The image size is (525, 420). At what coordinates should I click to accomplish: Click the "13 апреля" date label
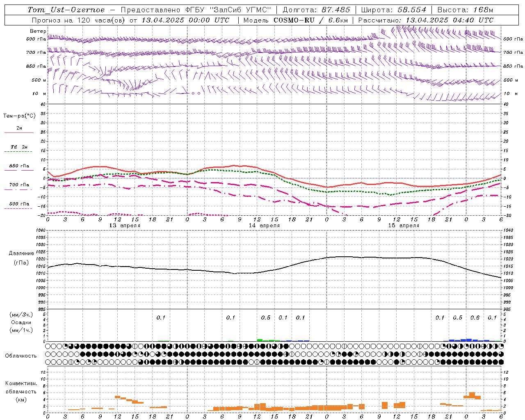125,226
